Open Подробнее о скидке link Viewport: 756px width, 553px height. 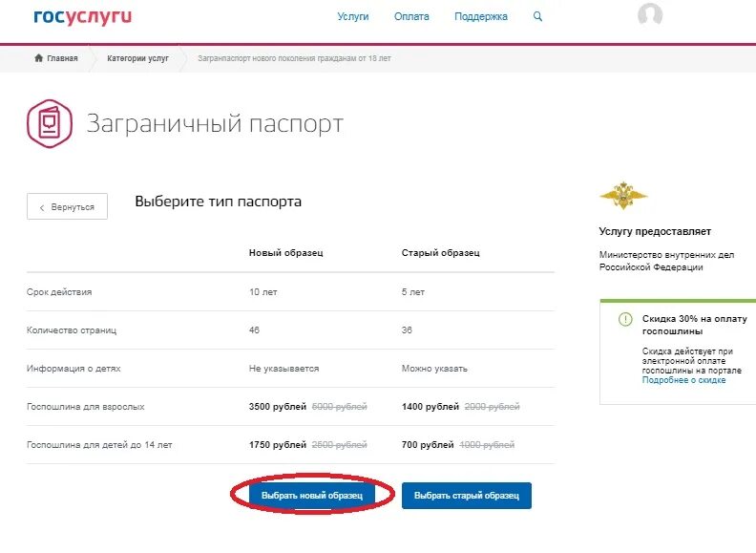[683, 380]
